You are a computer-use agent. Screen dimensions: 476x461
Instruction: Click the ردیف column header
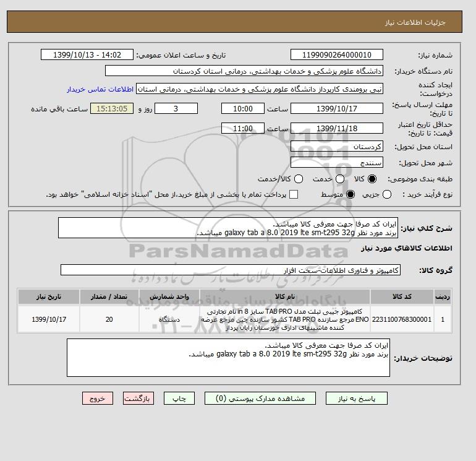443,296
